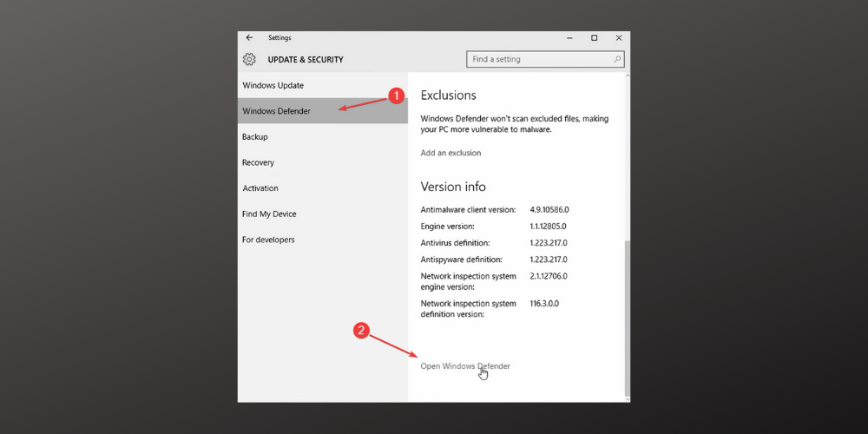Click the Network inspection system engine version label

(469, 281)
